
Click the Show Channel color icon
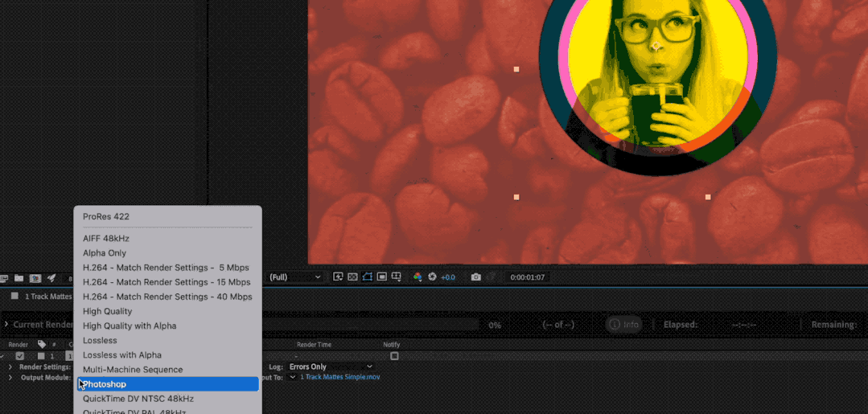418,277
